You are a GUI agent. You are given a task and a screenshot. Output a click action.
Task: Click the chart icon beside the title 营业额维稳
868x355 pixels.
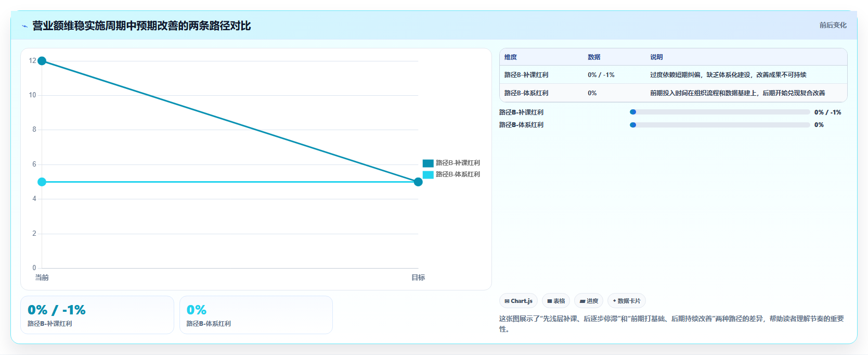(24, 26)
